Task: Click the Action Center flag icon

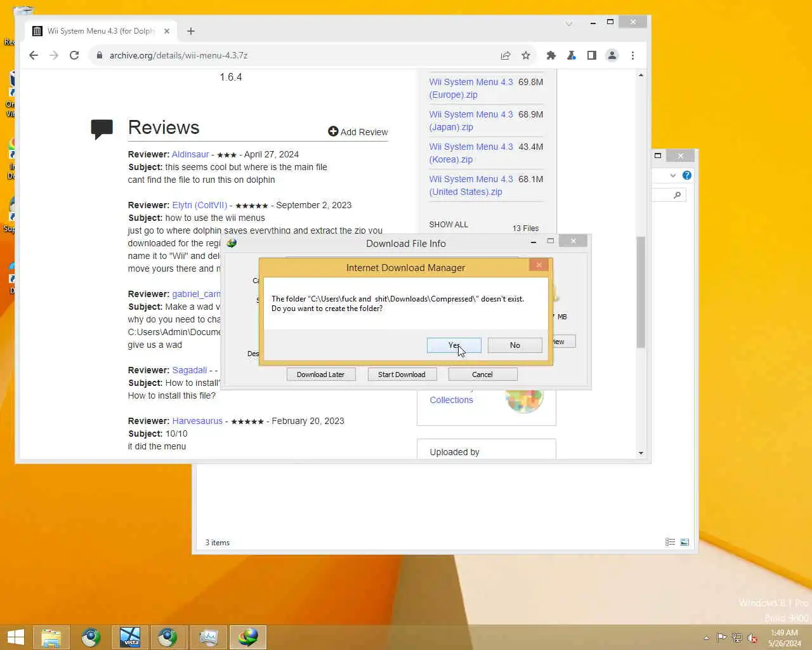Action: (x=722, y=638)
